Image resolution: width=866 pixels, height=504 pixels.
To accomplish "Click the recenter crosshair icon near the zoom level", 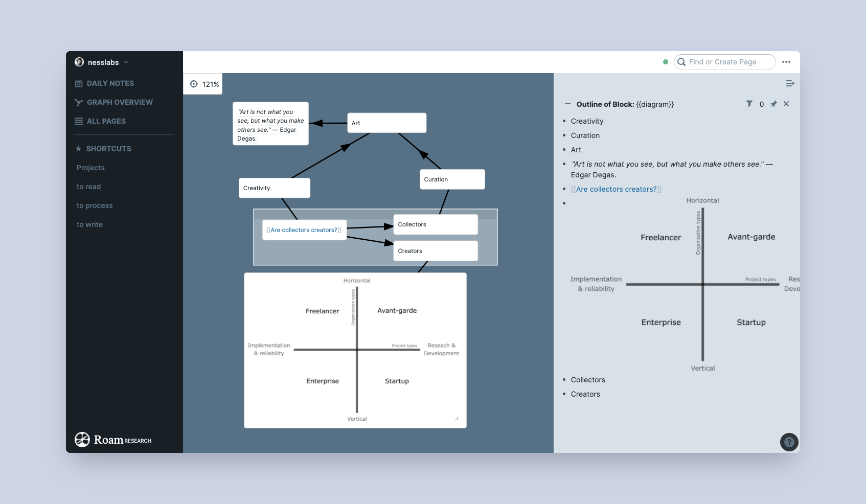I will [194, 83].
